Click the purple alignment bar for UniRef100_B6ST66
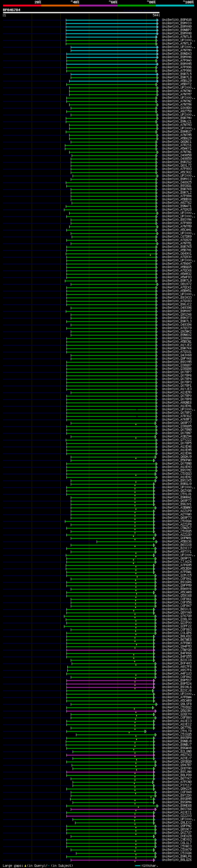This screenshot has height=868, width=197. (114, 809)
